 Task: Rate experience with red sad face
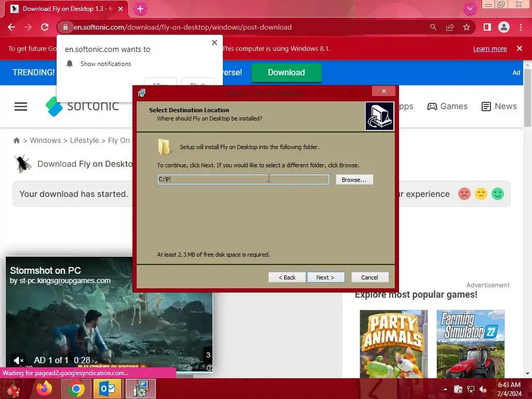coord(464,194)
